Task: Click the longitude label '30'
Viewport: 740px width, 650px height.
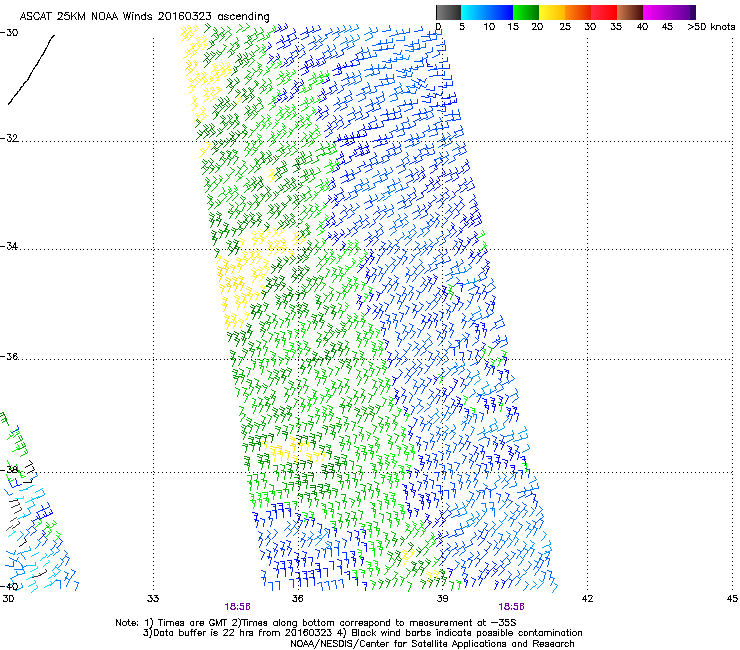Action: [x=8, y=599]
